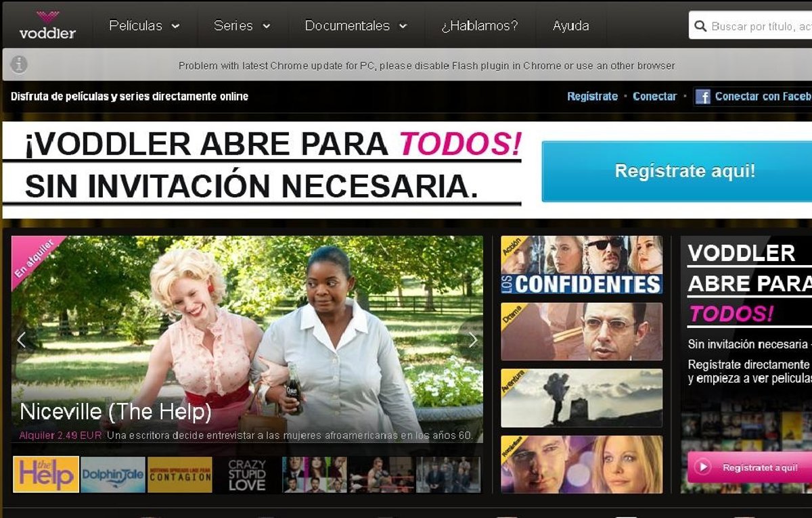The image size is (812, 518).
Task: Click the Facebook logo icon
Action: (x=702, y=97)
